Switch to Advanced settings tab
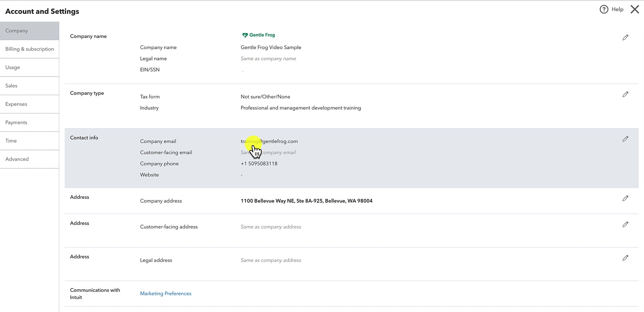The width and height of the screenshot is (644, 312). point(29,159)
